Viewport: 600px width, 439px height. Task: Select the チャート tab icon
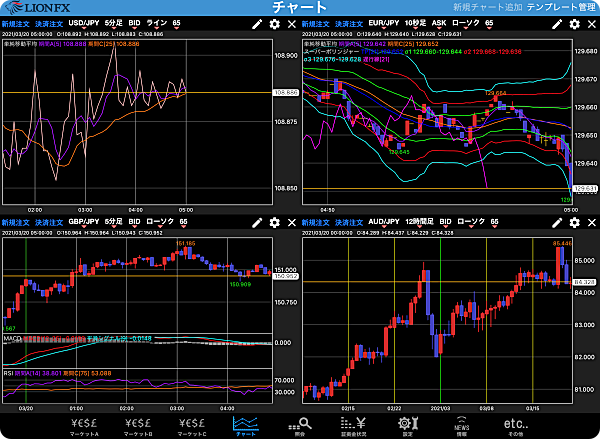tap(246, 426)
